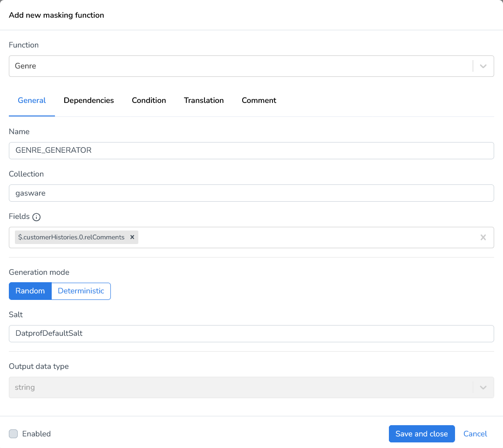
Task: Open the Condition tab
Action: [149, 101]
